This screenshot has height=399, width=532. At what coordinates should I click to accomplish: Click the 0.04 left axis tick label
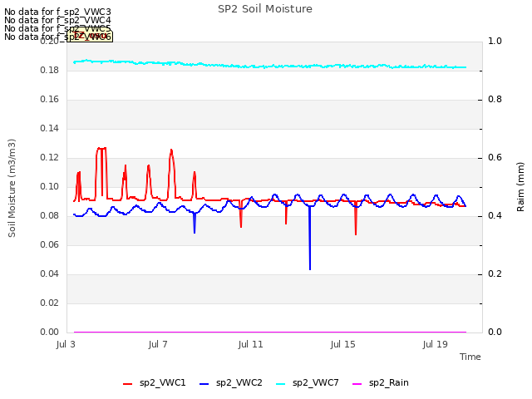point(50,273)
